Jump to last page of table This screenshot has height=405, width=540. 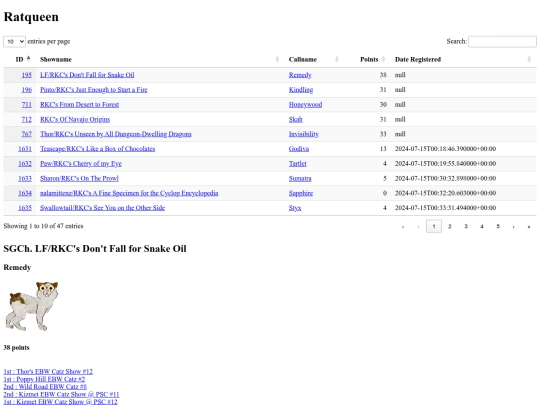tap(529, 226)
